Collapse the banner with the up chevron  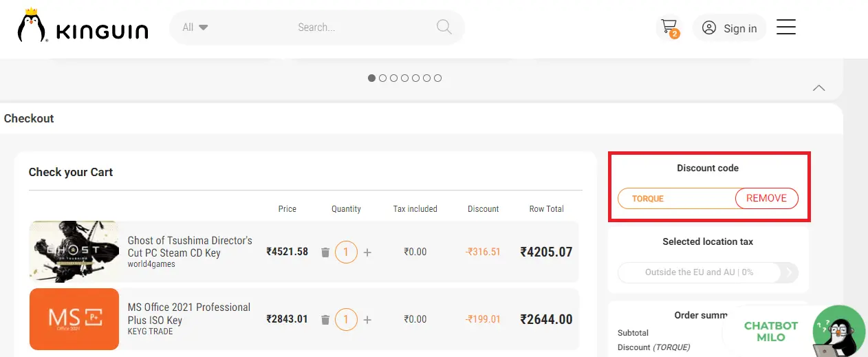point(818,88)
